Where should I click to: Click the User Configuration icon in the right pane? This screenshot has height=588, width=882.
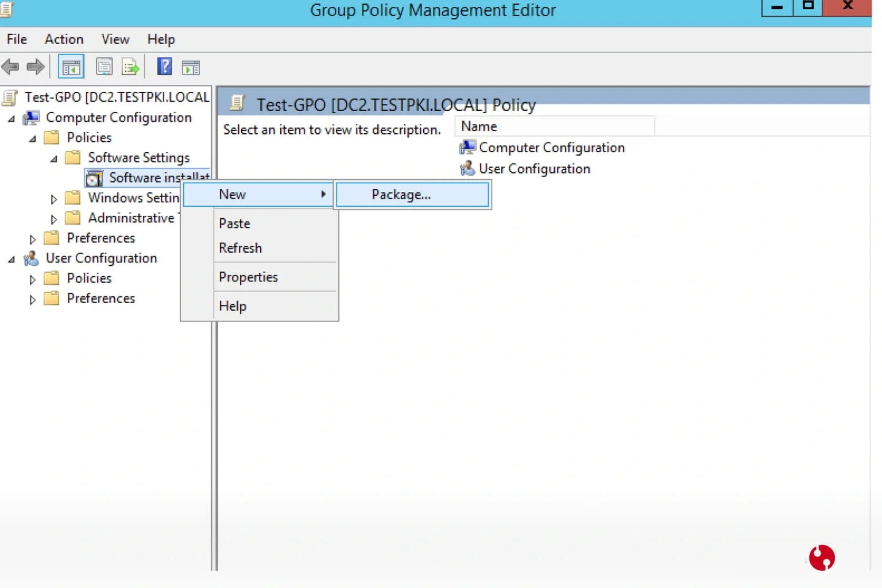tap(467, 169)
